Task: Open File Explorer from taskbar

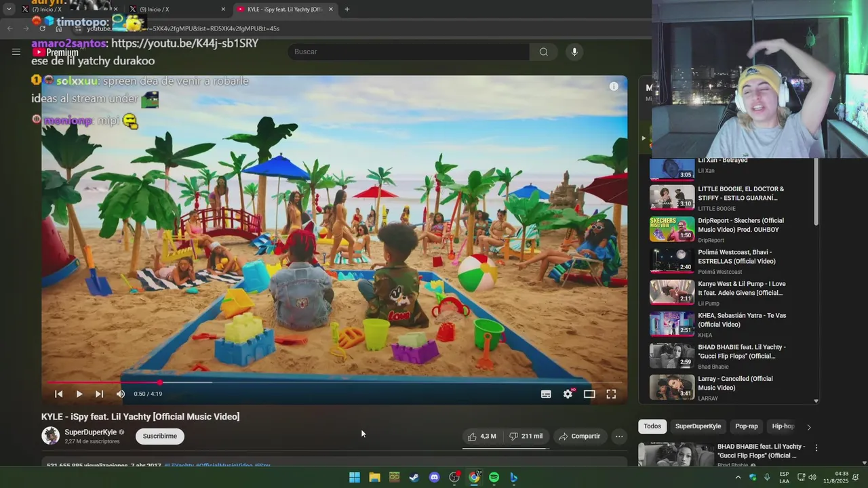Action: click(374, 477)
